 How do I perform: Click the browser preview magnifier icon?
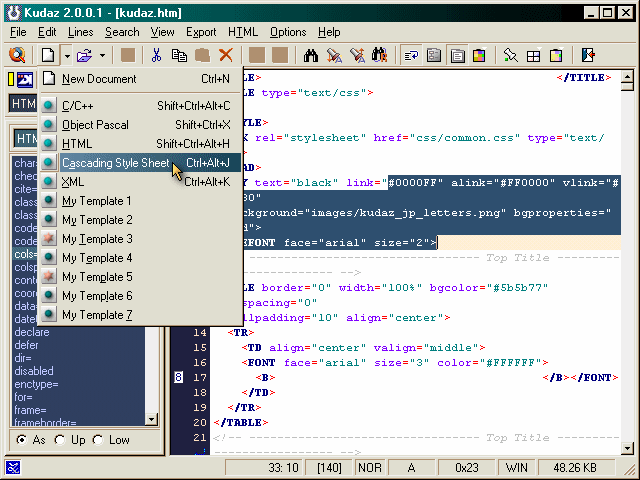(17, 55)
